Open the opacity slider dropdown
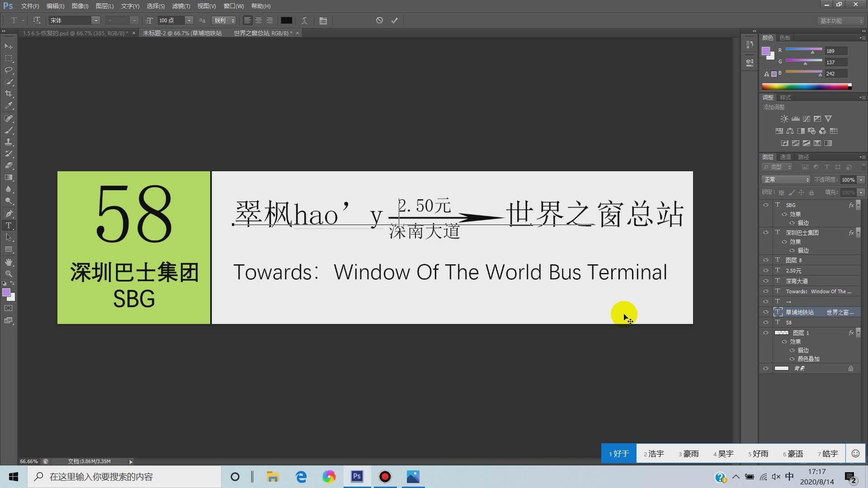 (x=861, y=180)
